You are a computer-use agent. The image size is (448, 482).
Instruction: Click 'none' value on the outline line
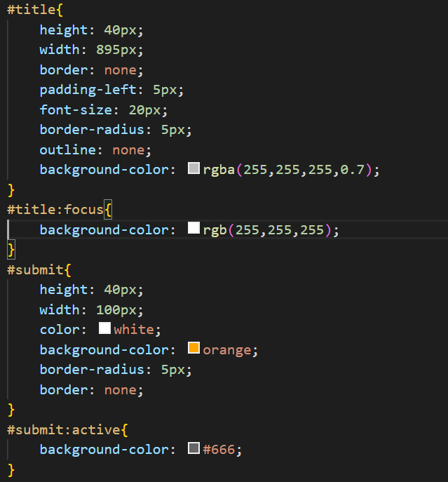point(128,150)
